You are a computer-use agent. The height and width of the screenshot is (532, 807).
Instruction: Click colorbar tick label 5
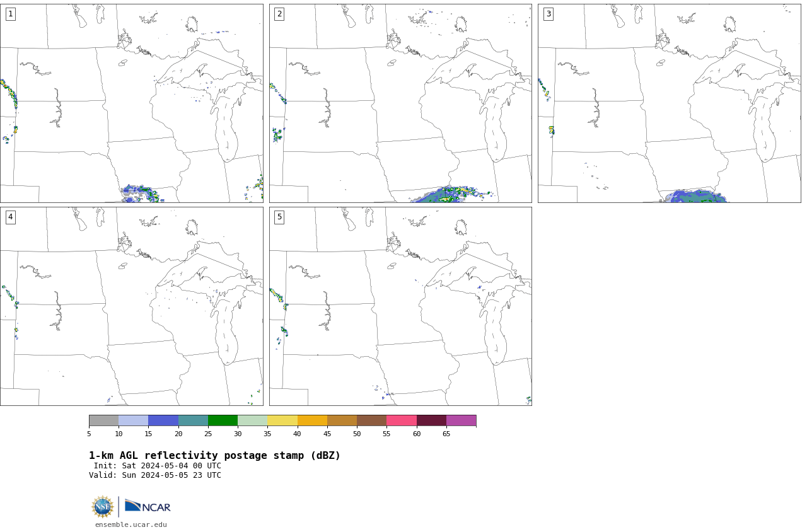tap(89, 434)
